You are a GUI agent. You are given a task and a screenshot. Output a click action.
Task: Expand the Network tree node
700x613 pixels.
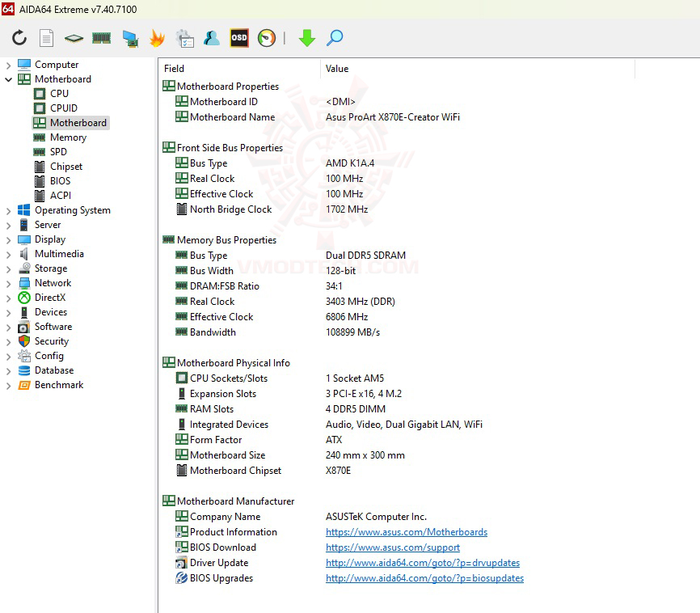(x=8, y=284)
